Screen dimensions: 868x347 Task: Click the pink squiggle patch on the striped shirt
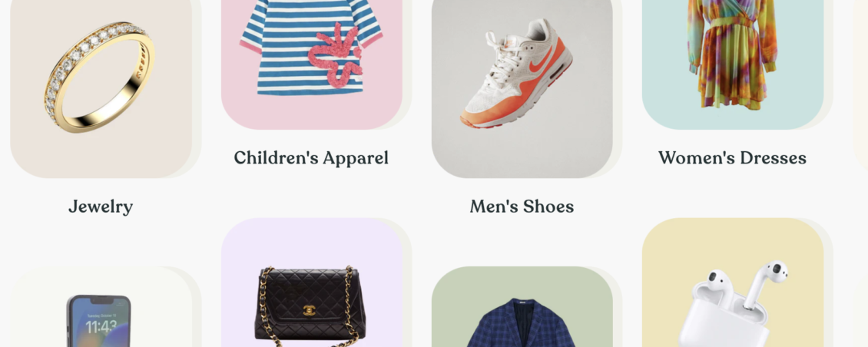click(336, 55)
